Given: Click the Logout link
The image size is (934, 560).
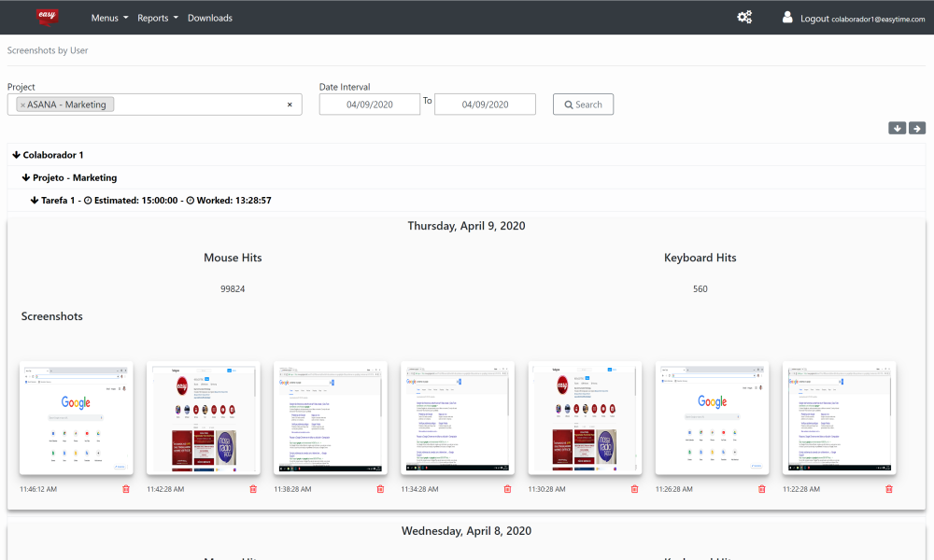Looking at the screenshot, I should pos(817,17).
